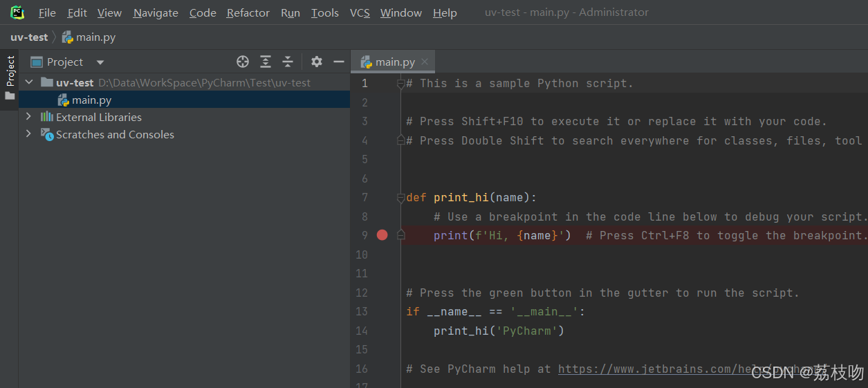Toggle the Project tool window side tab

tap(10, 78)
